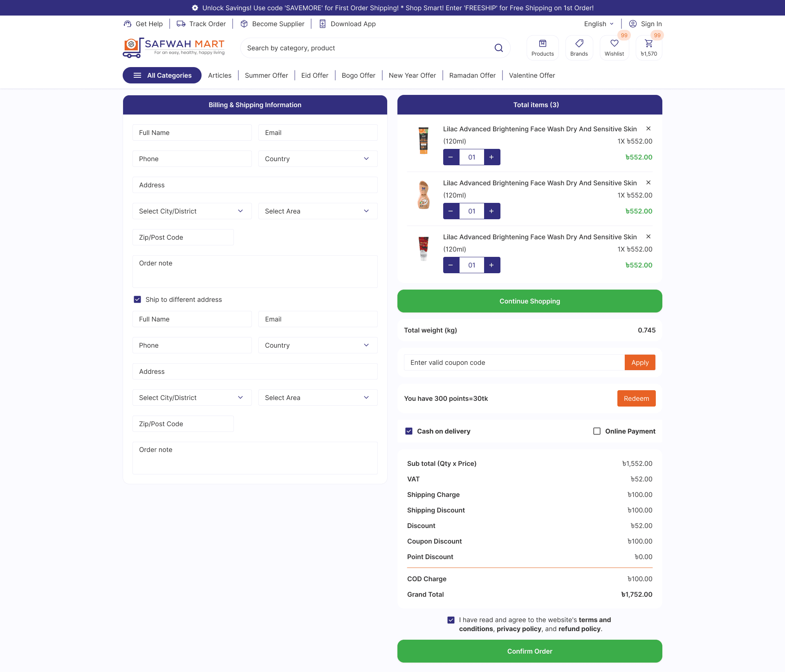Image resolution: width=785 pixels, height=672 pixels.
Task: Click the Redeem points button
Action: [636, 398]
